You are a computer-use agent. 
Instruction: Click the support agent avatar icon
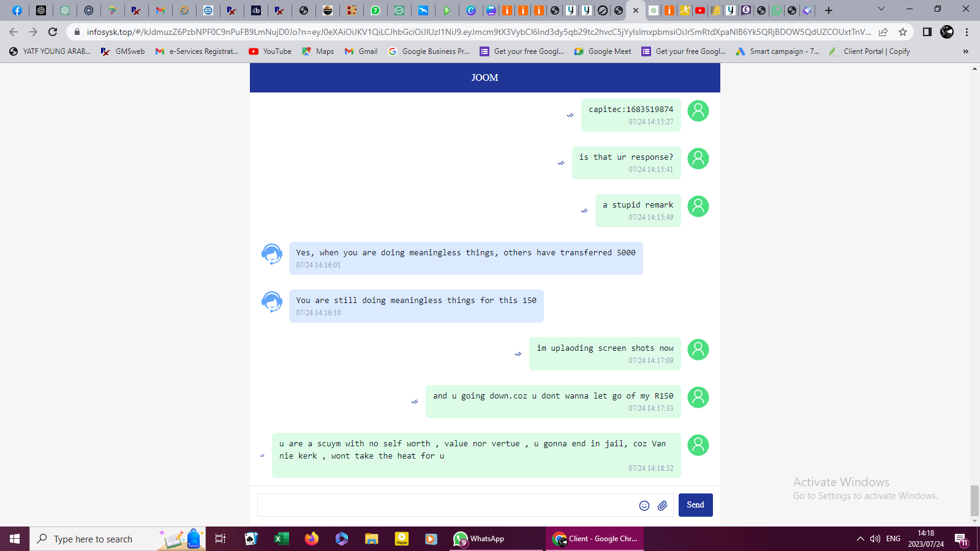(272, 253)
